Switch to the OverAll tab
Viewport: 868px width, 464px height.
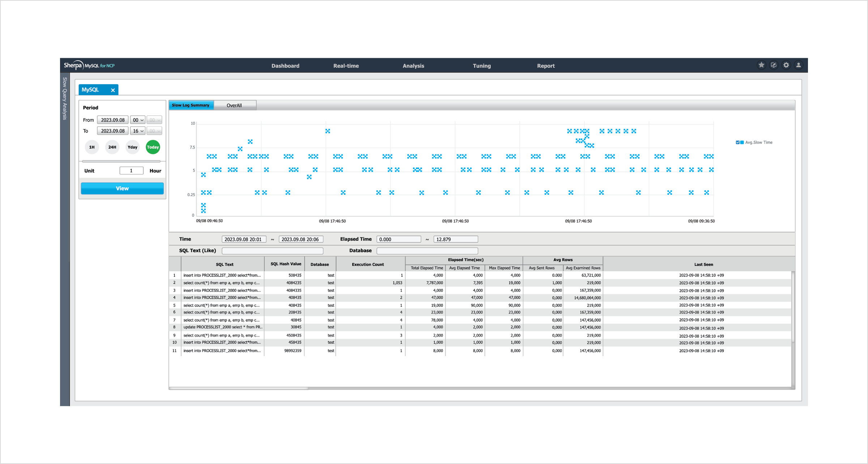click(234, 106)
